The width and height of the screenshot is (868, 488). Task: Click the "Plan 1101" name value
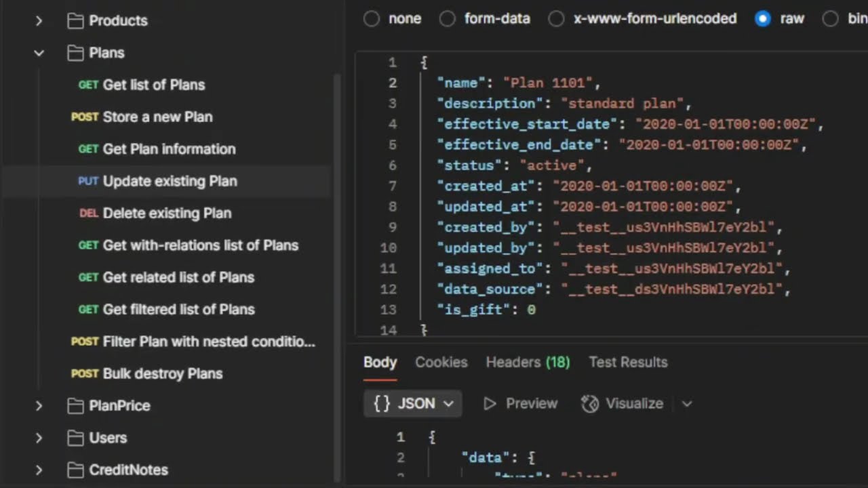[547, 83]
